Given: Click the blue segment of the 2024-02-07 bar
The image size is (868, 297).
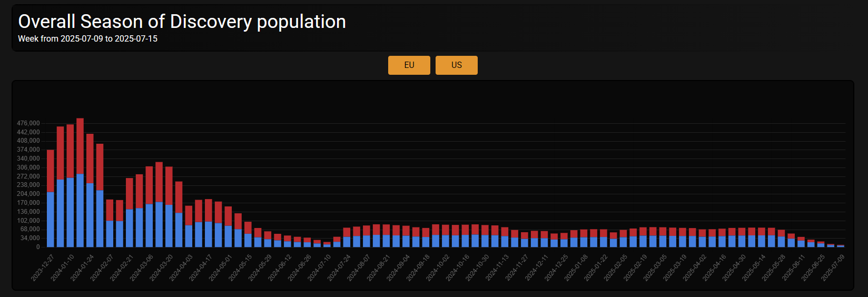Looking at the screenshot, I should [x=110, y=234].
